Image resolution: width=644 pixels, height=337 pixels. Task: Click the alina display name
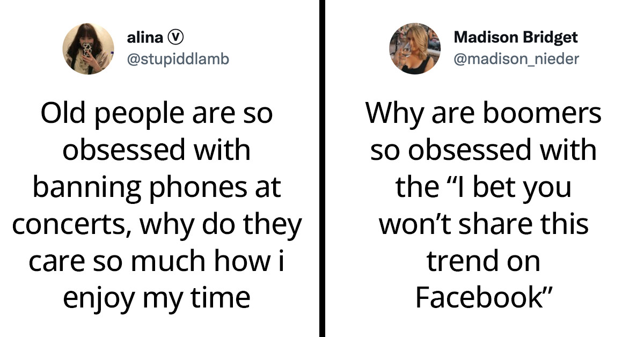[x=144, y=38]
